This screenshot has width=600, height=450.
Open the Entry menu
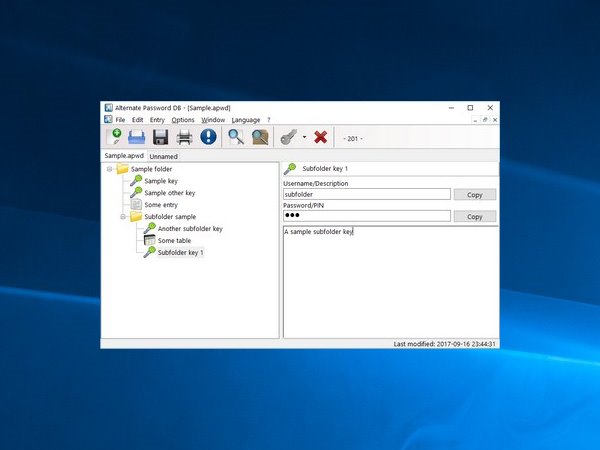[157, 120]
